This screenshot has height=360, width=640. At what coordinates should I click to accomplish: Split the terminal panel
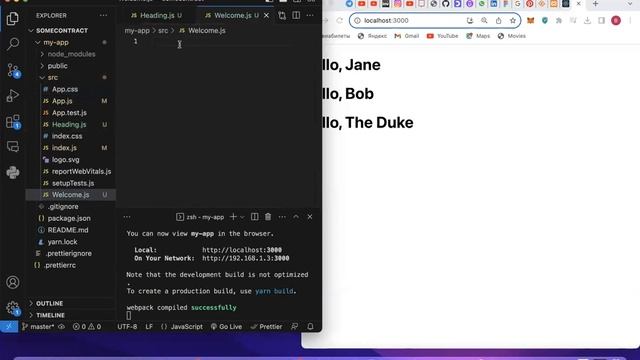tap(254, 217)
